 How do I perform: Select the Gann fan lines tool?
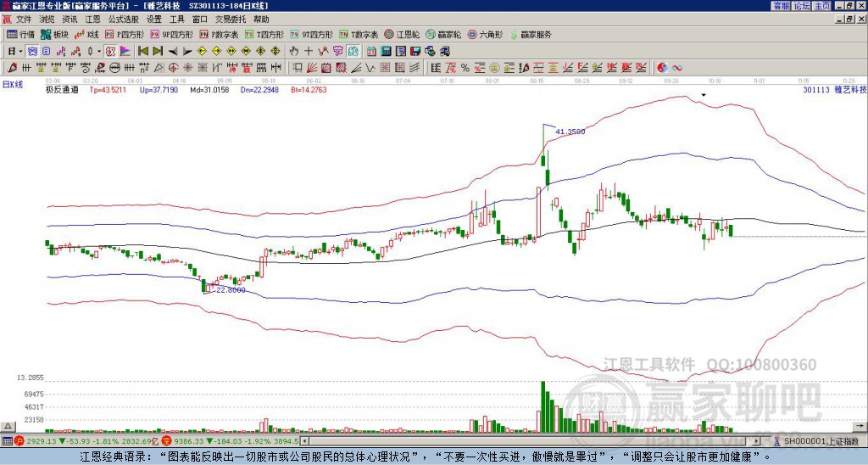coord(311,68)
